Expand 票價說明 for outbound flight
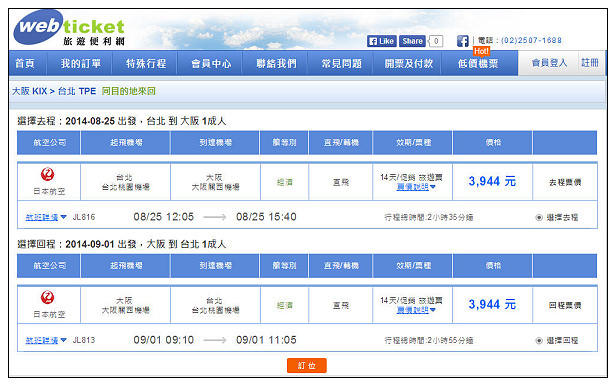The image size is (616, 386). [x=416, y=187]
